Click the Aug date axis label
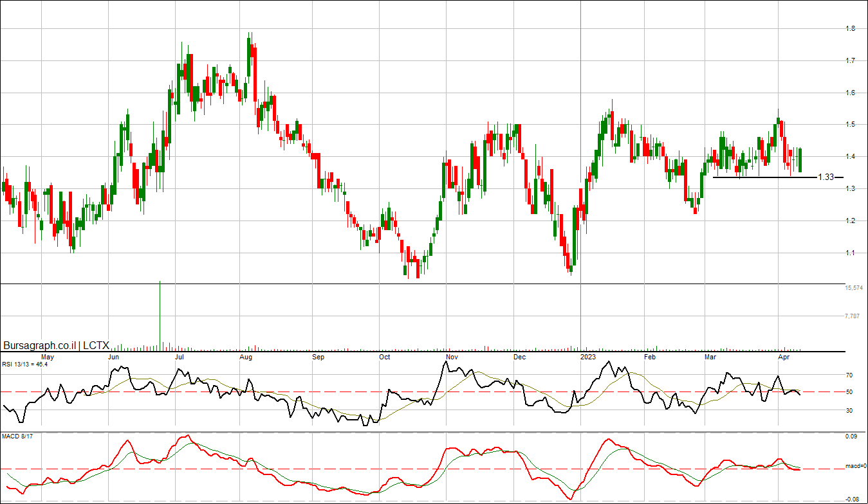The image size is (868, 504). tap(246, 356)
